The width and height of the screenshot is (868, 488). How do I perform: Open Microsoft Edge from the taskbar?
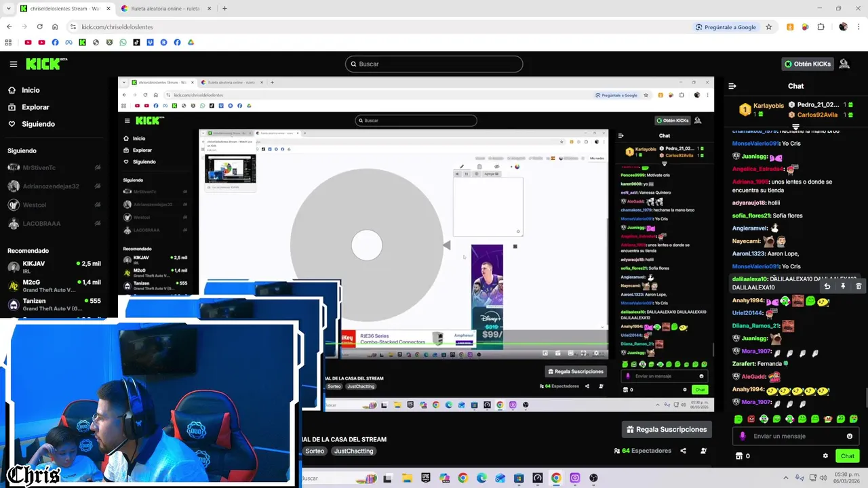coord(481,478)
